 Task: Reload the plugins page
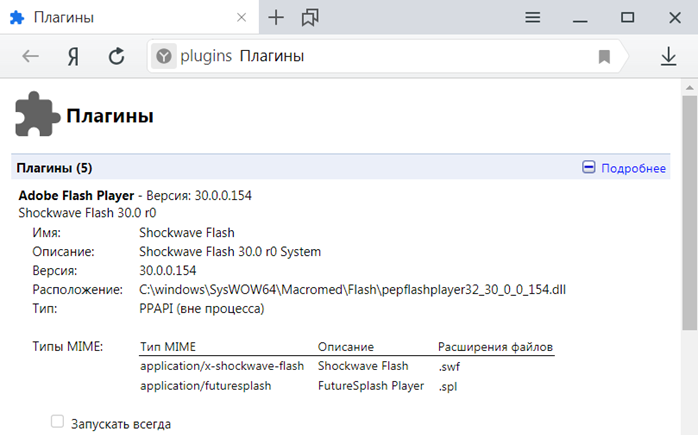click(x=117, y=56)
